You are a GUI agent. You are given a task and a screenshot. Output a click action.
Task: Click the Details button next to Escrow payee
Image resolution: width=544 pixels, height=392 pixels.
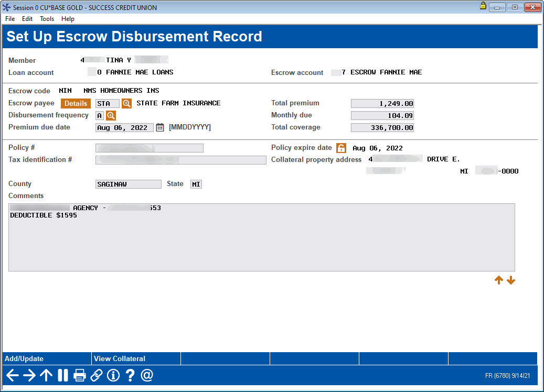75,103
